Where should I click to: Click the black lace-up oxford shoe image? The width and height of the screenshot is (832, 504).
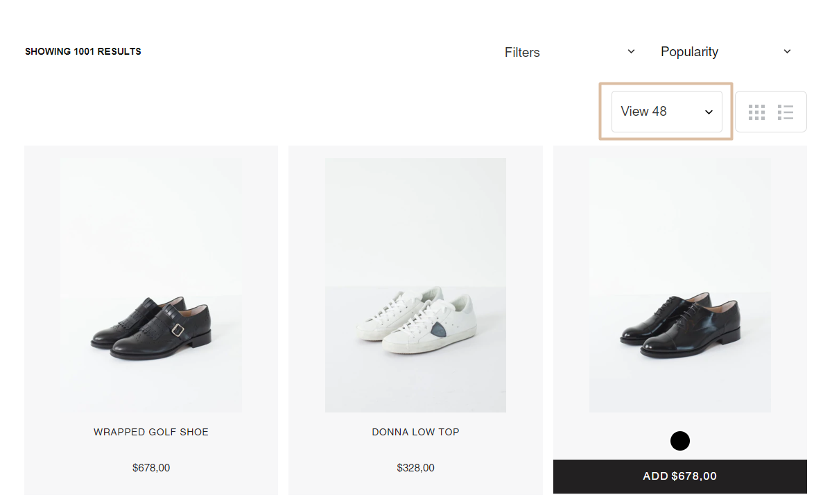pos(679,285)
